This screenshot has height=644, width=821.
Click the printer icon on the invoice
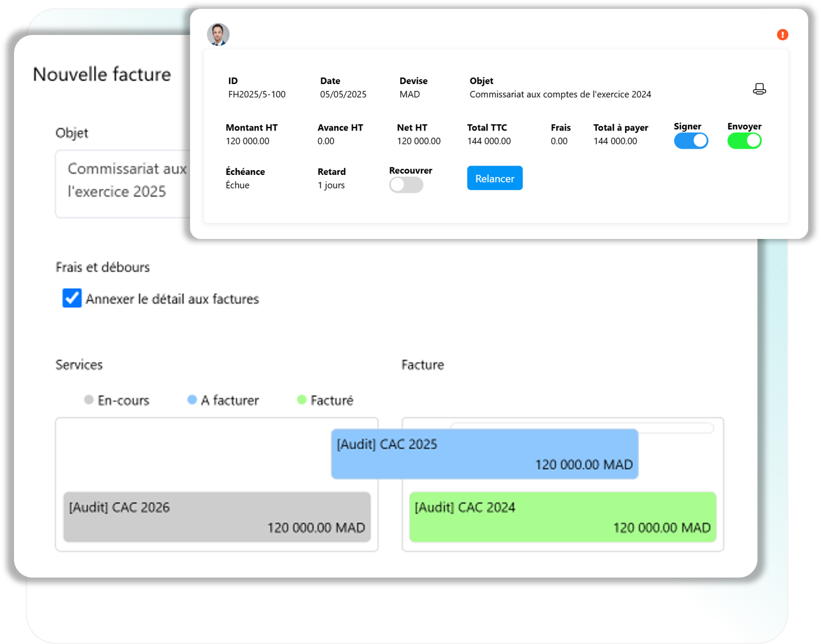coord(759,89)
